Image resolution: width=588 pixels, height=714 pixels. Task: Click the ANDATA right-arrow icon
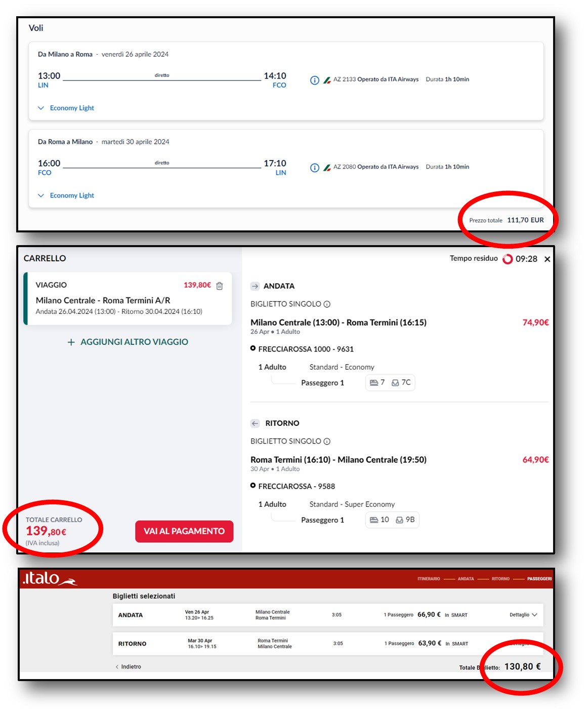coord(255,286)
